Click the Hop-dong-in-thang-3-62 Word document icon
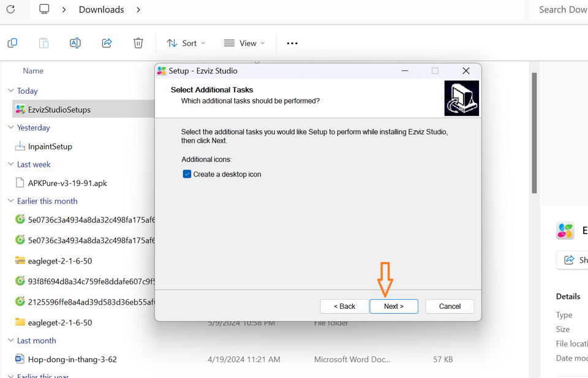 [20, 359]
